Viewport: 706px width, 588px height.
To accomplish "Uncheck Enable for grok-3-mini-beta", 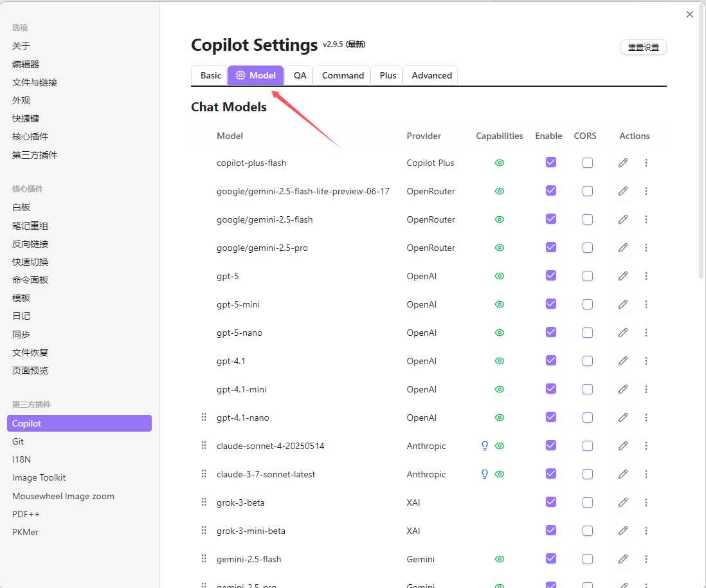I will [x=550, y=530].
